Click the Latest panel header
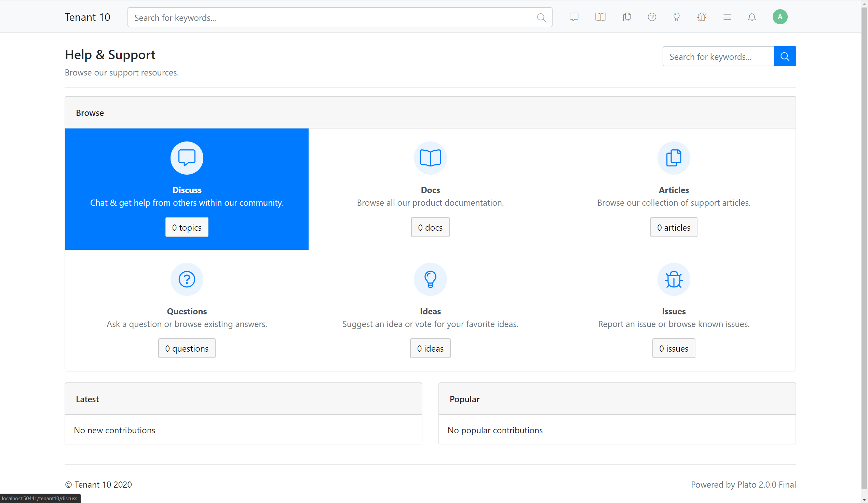The image size is (868, 503). [243, 399]
